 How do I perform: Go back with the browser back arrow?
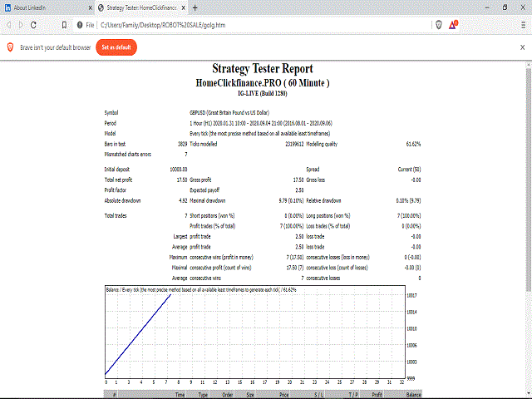click(x=9, y=25)
